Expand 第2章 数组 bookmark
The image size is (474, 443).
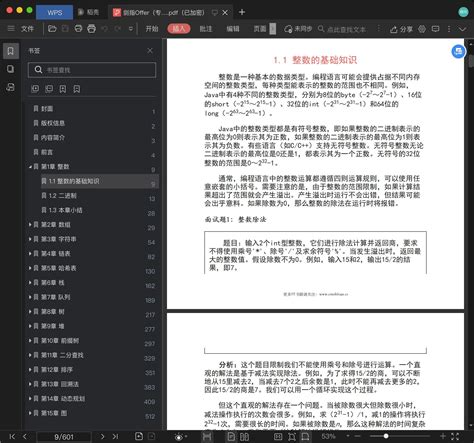point(30,225)
